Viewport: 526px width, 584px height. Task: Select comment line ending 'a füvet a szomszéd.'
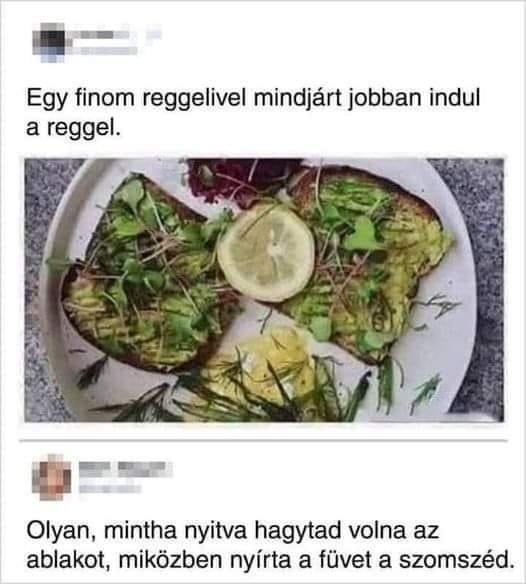click(270, 560)
